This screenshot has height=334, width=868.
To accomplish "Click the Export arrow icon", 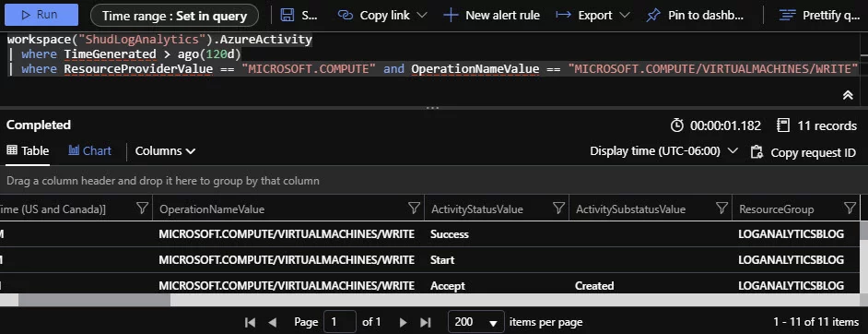I will (x=564, y=15).
